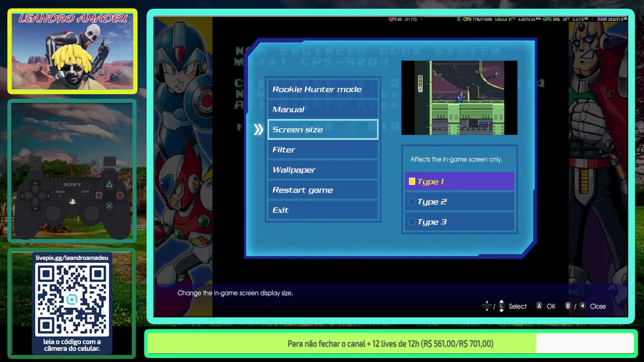Select the Type 1 screen size option

click(459, 182)
